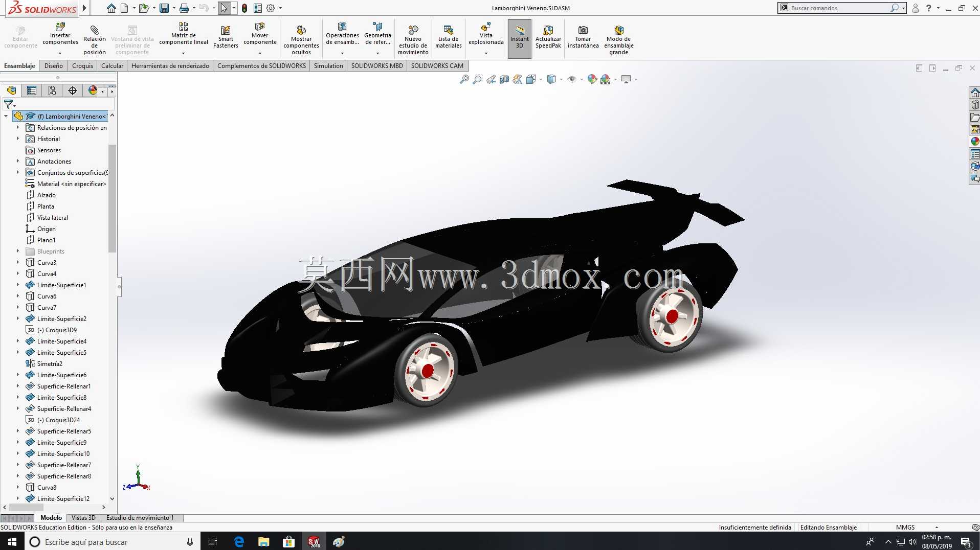Switch to Simulation tab

328,65
